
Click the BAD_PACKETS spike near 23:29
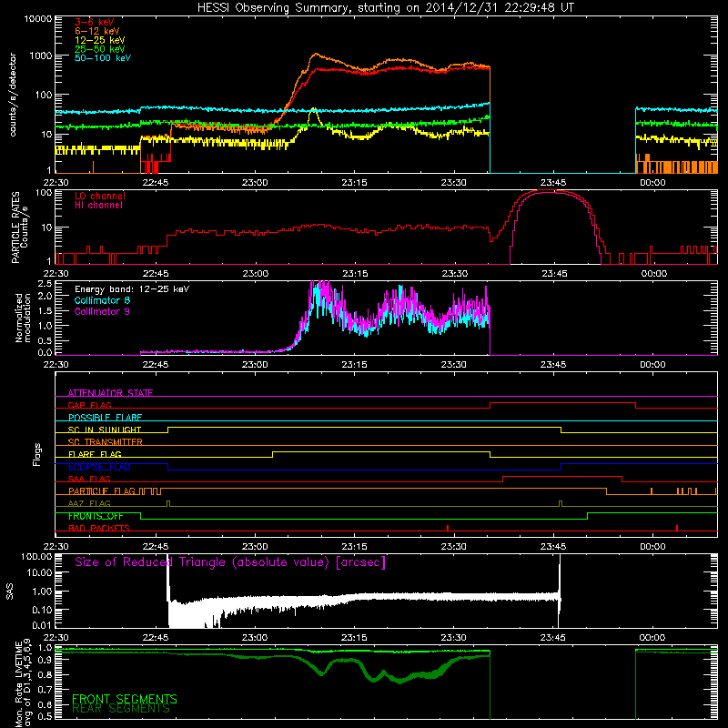pos(448,528)
